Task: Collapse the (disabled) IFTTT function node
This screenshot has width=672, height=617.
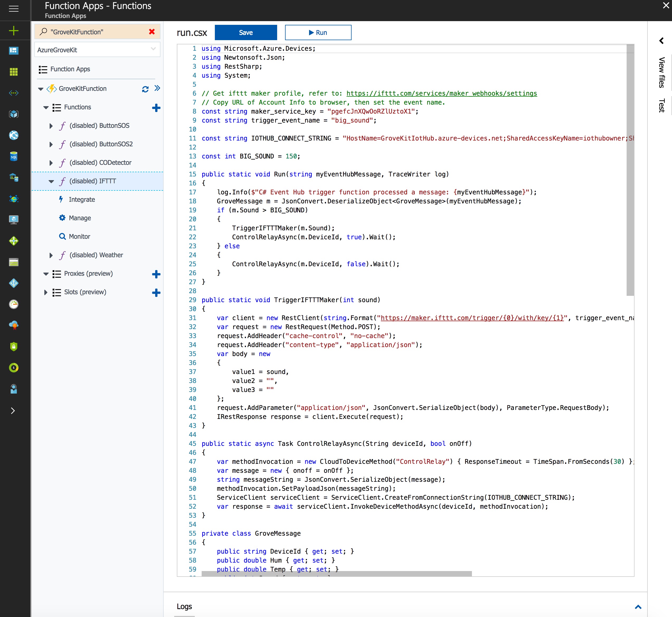Action: click(x=51, y=181)
